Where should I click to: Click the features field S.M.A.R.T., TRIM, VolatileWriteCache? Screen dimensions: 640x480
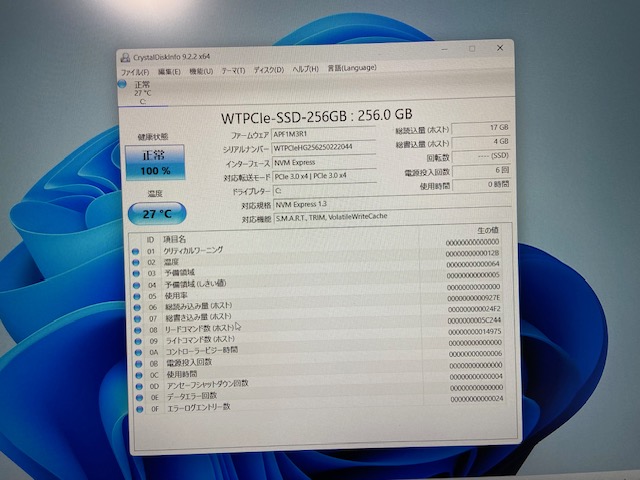[392, 217]
